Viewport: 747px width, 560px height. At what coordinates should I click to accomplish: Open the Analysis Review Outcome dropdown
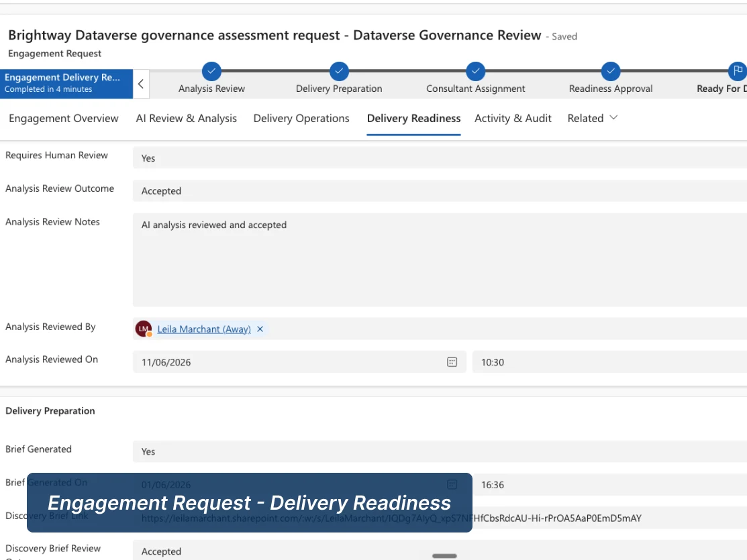(440, 191)
